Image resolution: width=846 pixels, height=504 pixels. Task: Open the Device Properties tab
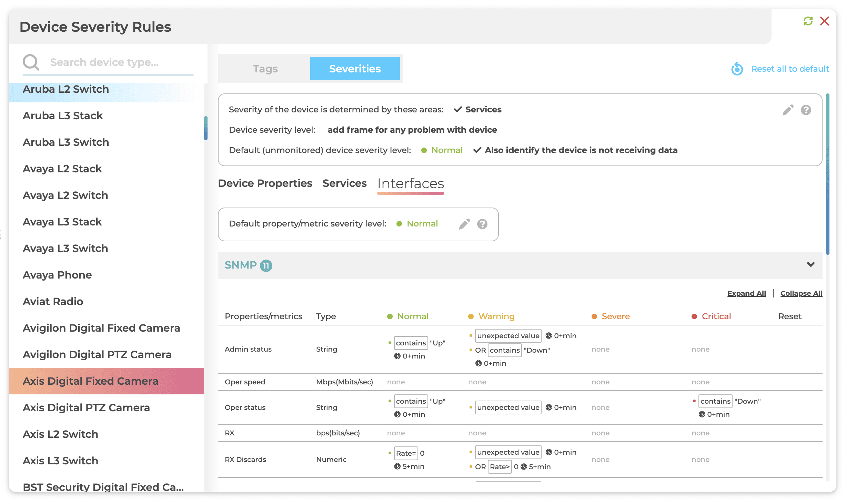pyautogui.click(x=265, y=183)
